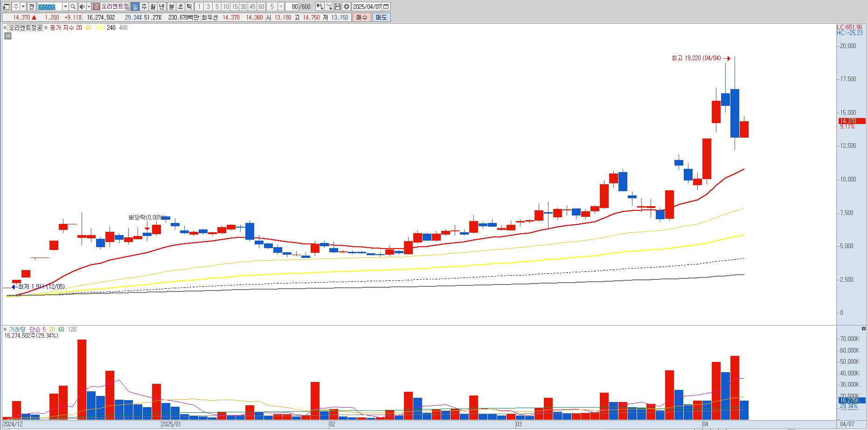Screen dimensions: 868x430
Task: Click the speaker sound icon
Action: point(83,7)
